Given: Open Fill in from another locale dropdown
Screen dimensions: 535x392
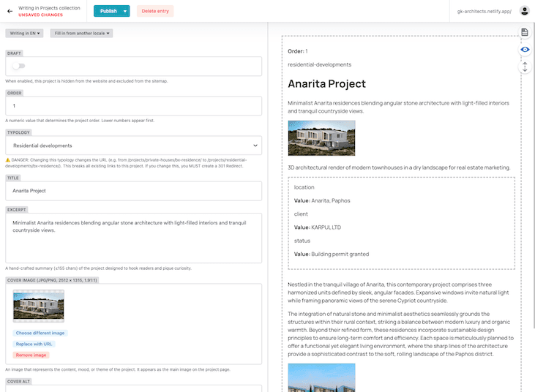Looking at the screenshot, I should 81,34.
